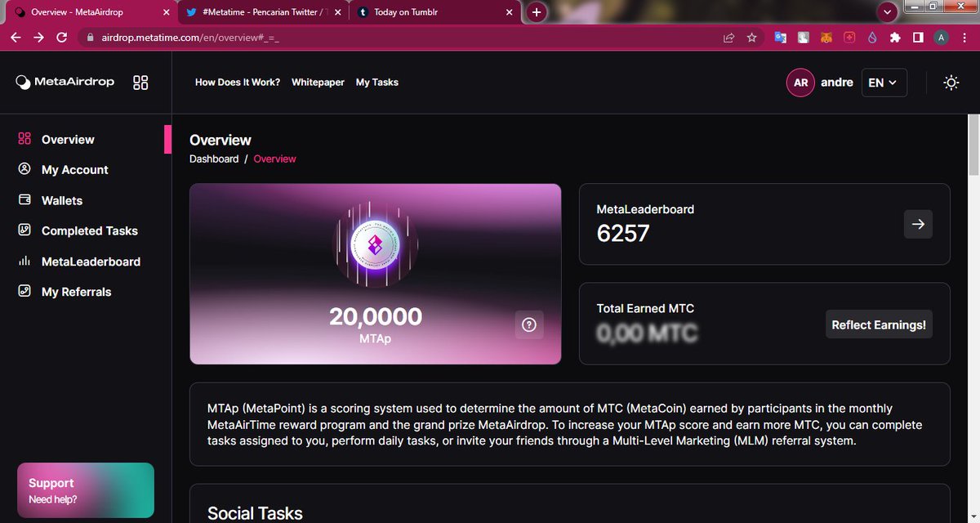Screen dimensions: 980x523
Task: Click the Overview sidebar icon
Action: point(24,139)
